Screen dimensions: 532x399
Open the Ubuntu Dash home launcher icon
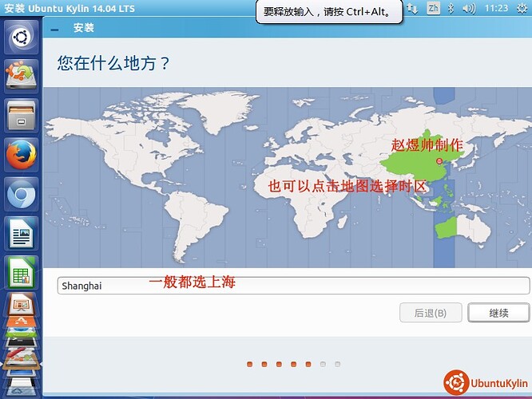coord(21,37)
